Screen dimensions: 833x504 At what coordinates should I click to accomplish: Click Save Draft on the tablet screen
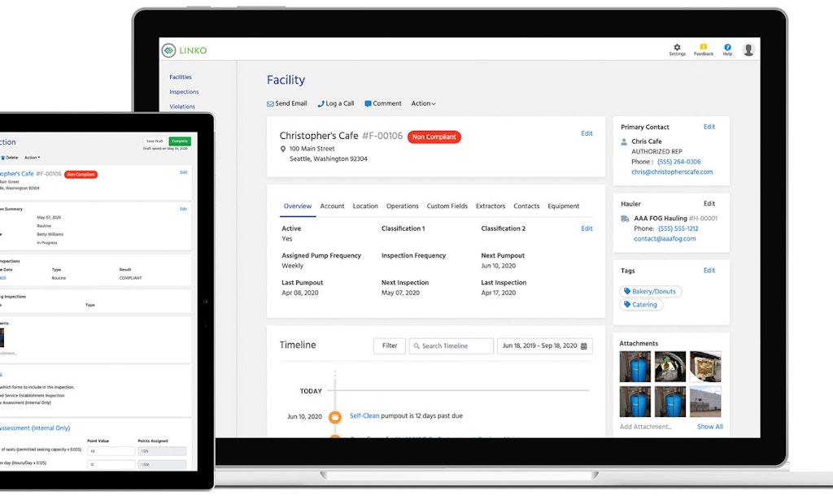coord(155,141)
